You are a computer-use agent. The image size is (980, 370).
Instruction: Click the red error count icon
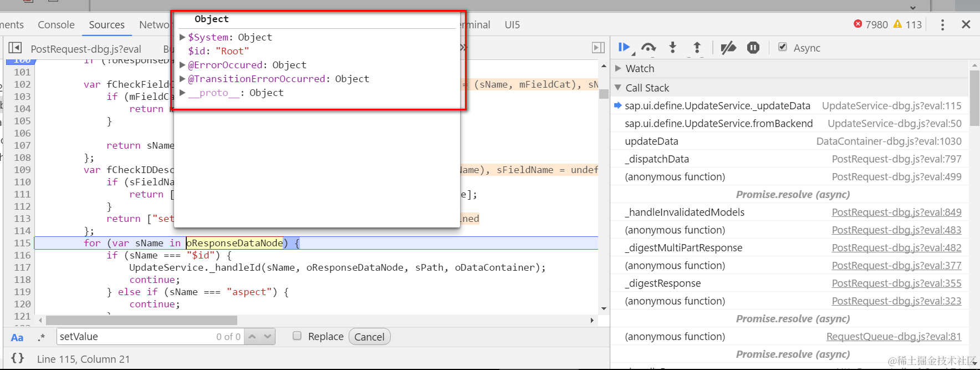pos(858,24)
